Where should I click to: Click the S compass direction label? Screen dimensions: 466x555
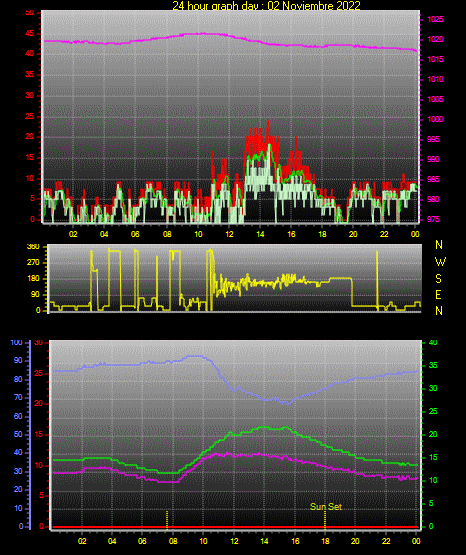point(439,279)
